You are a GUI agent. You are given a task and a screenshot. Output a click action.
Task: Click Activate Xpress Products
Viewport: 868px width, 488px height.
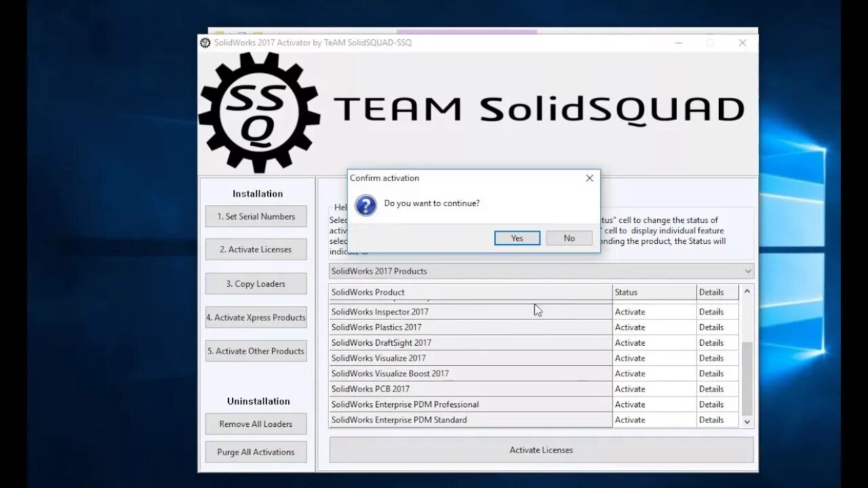coord(256,317)
